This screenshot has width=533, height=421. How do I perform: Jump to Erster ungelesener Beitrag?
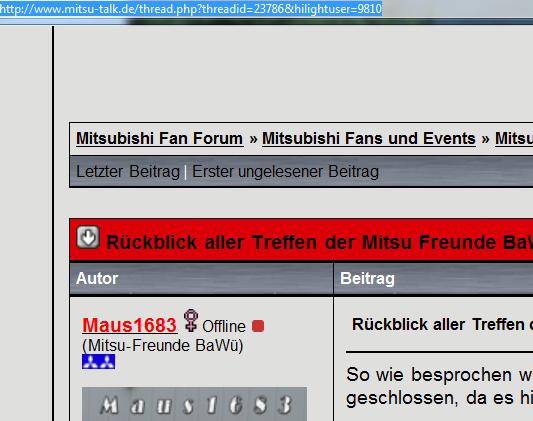point(286,172)
